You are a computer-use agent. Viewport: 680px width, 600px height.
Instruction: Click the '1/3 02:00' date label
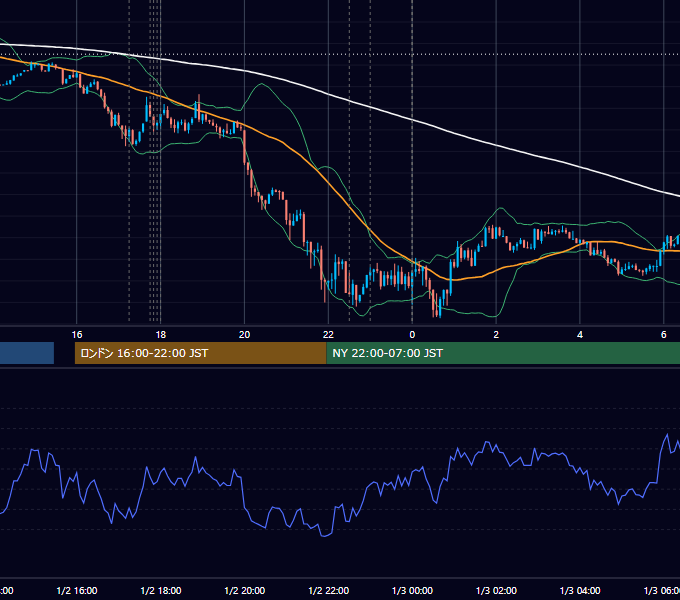tap(496, 591)
